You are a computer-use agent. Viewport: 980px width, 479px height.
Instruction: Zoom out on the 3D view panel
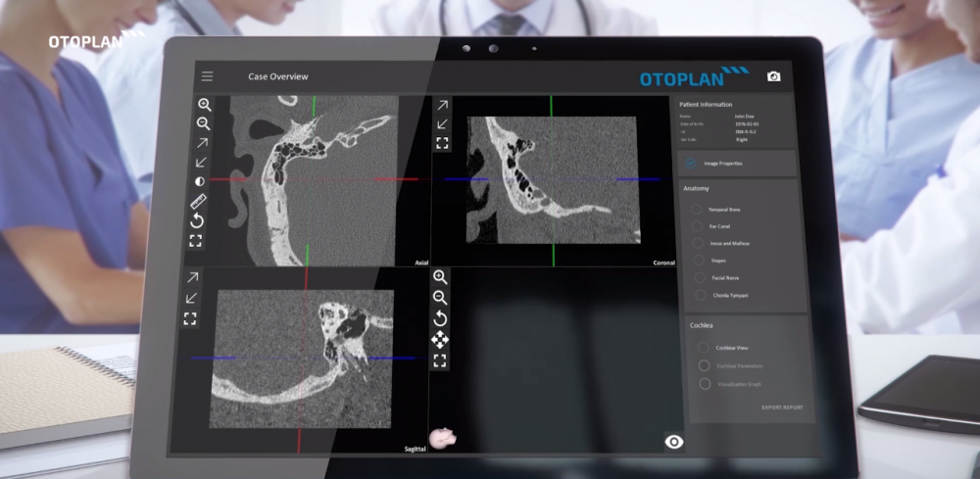click(440, 298)
